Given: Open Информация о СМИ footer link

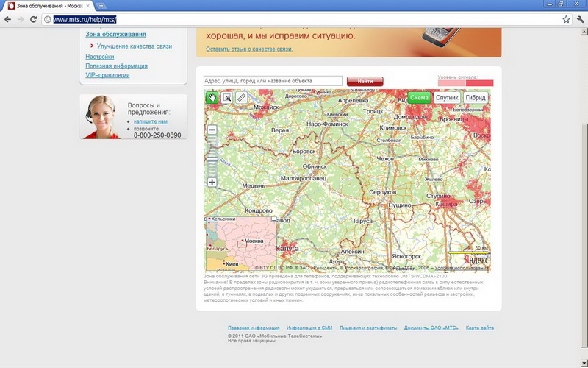Looking at the screenshot, I should pos(309,328).
